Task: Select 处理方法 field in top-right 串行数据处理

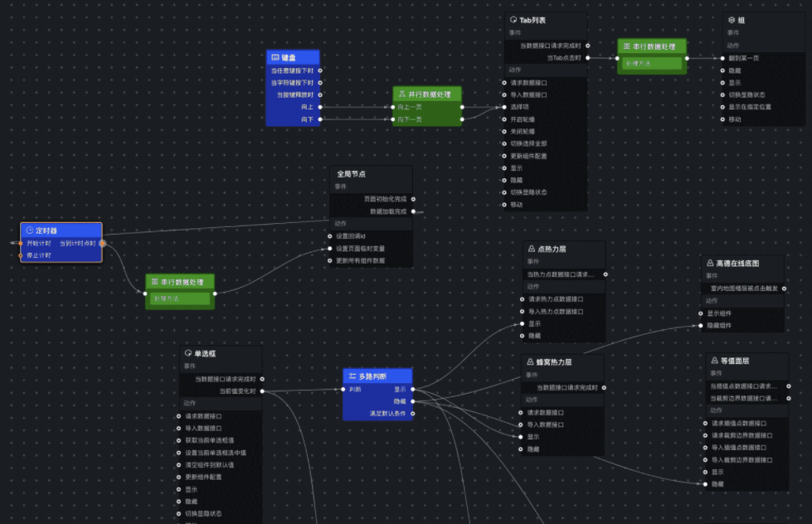Action: tap(652, 64)
